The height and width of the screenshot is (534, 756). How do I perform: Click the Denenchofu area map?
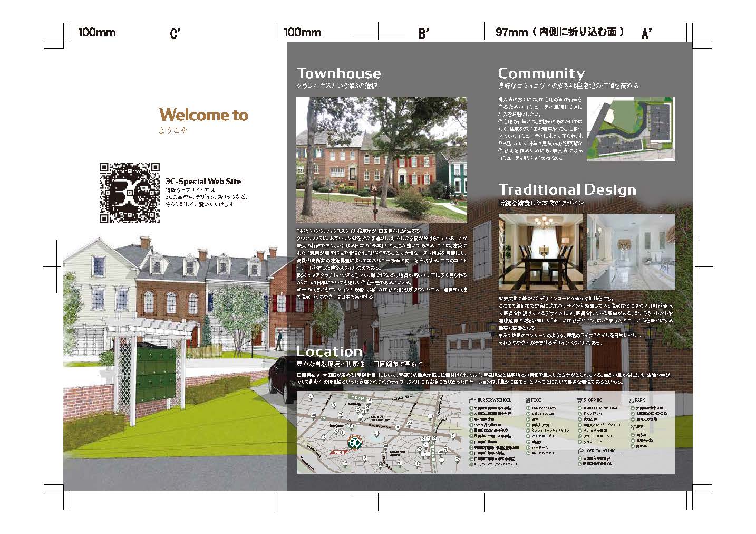379,432
